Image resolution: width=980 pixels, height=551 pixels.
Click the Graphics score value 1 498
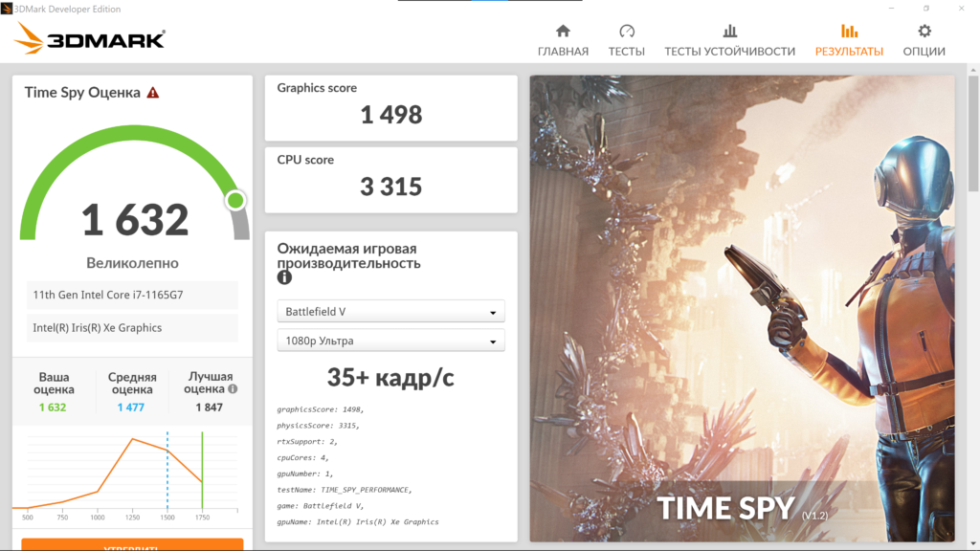[x=391, y=115]
